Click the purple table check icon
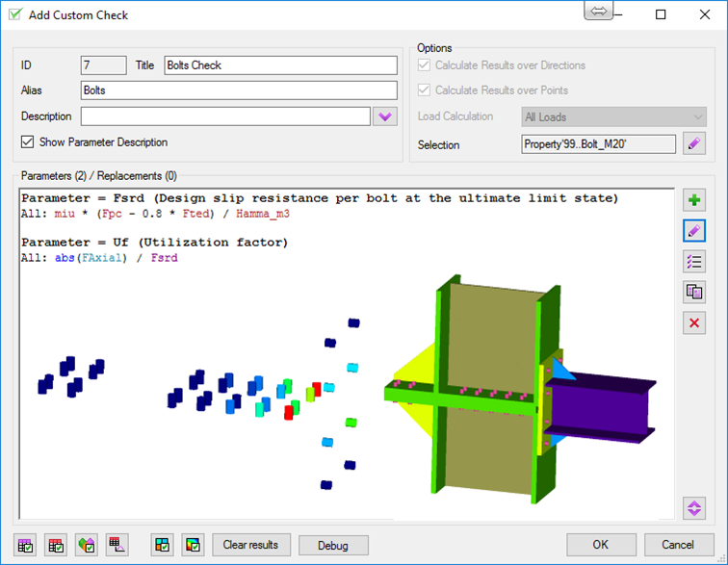 (25, 545)
